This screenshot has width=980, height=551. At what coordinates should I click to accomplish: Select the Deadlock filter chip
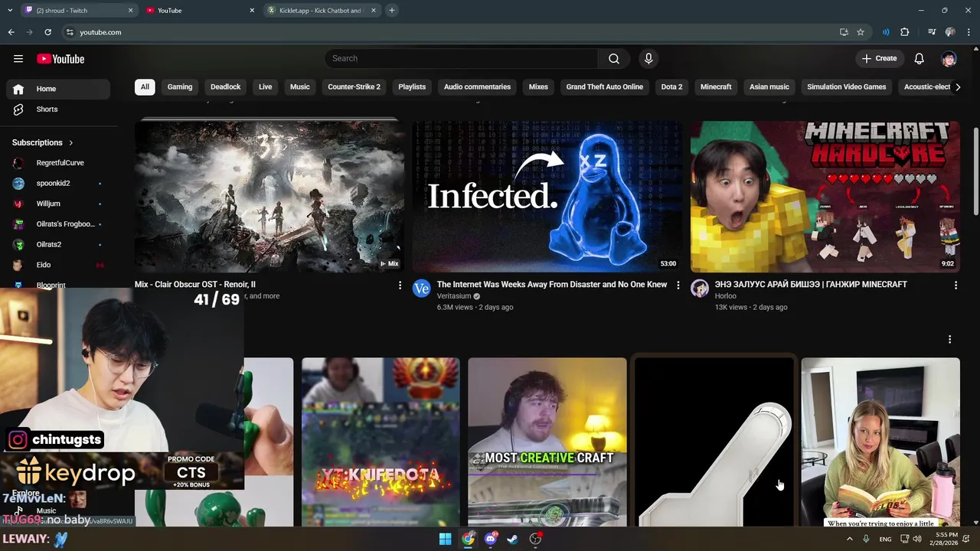point(225,87)
